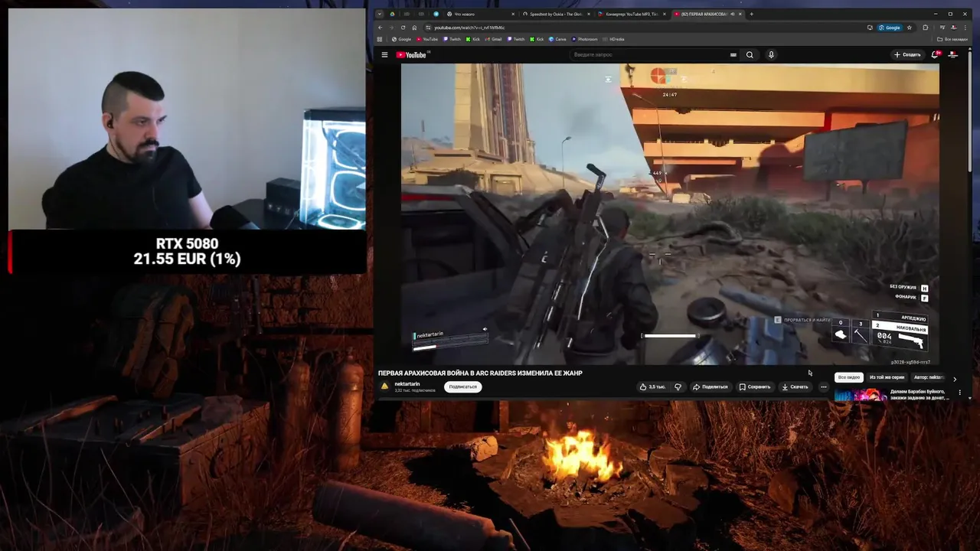Viewport: 980px width, 551px height.
Task: Click the YouTube logo to go home
Action: [411, 54]
